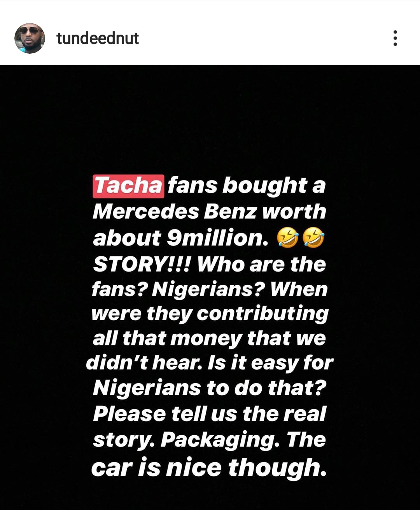Click the words Mercedes Benz
This screenshot has width=420, height=510.
[175, 212]
